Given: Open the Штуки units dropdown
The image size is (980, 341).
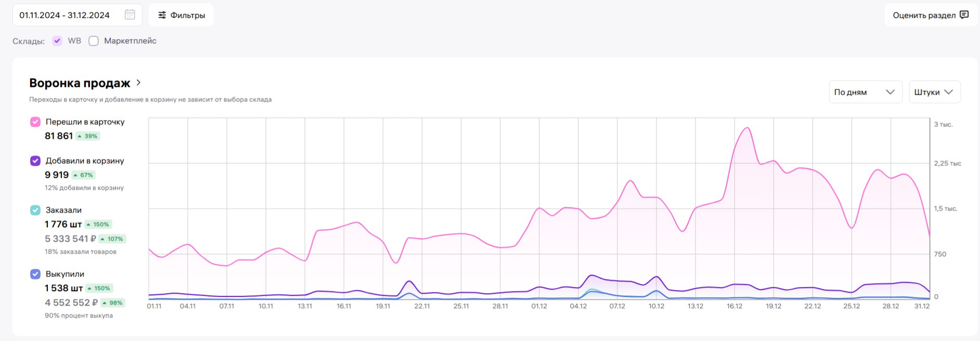Looking at the screenshot, I should click(x=934, y=92).
